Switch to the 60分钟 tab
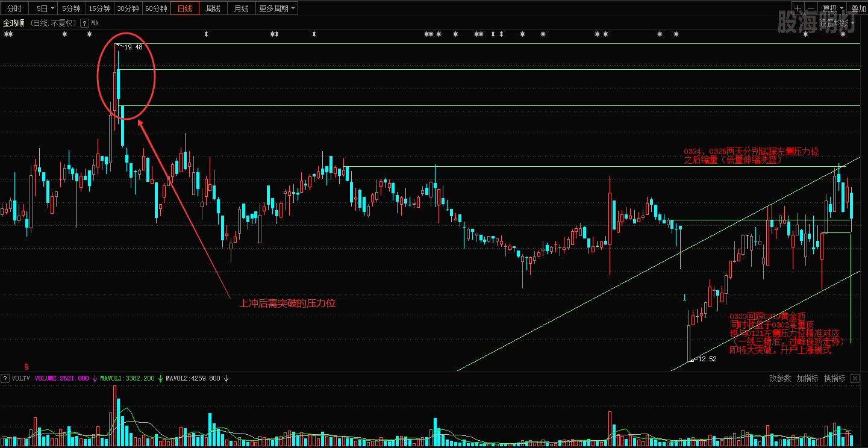This screenshot has width=868, height=448. tap(157, 8)
